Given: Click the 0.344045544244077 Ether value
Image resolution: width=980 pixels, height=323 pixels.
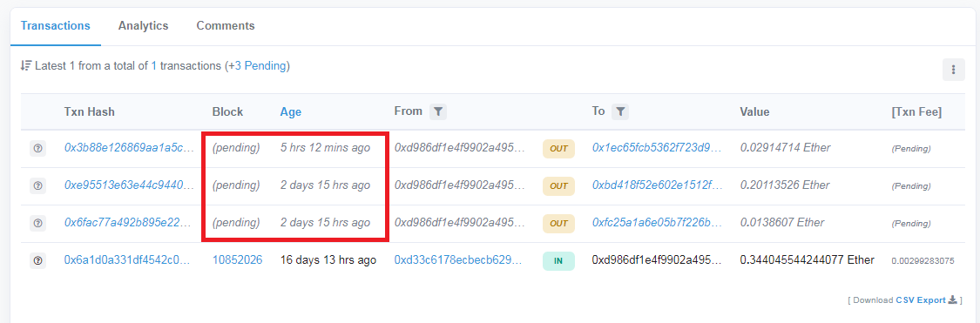Looking at the screenshot, I should point(807,260).
